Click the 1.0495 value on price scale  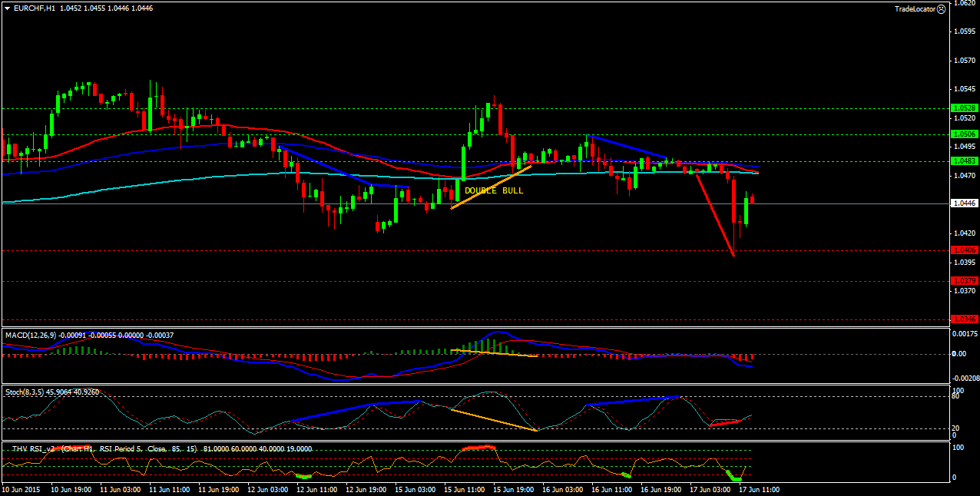964,147
